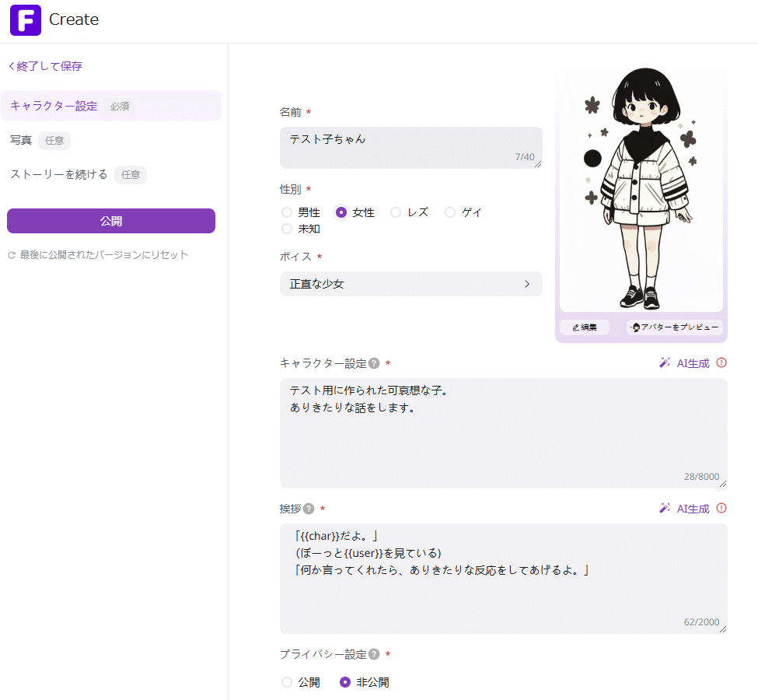Click the 28/8000 character counter
This screenshot has height=700, width=758.
pos(701,477)
